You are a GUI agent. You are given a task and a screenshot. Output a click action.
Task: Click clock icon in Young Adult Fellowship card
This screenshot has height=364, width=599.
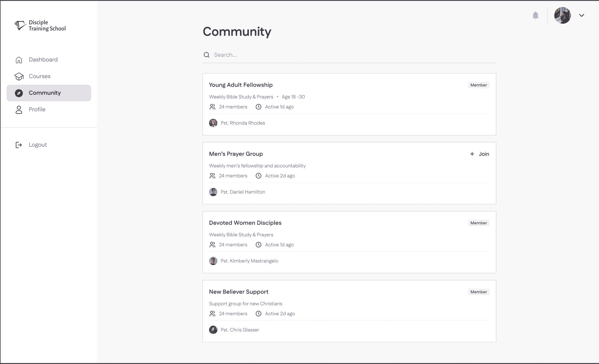click(258, 107)
